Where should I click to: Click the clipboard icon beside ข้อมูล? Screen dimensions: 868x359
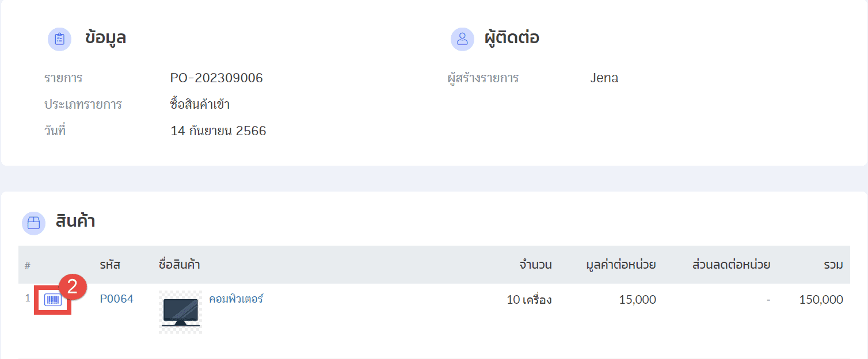[x=59, y=39]
